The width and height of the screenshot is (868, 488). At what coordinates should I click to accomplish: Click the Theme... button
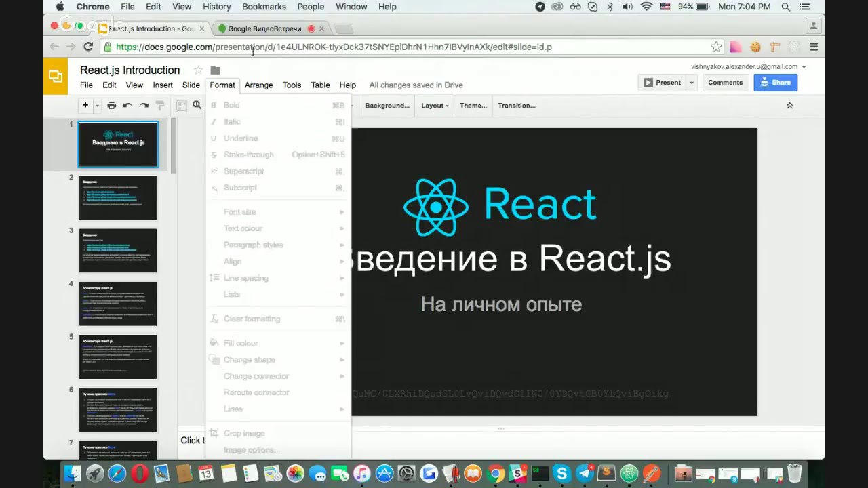click(x=473, y=106)
